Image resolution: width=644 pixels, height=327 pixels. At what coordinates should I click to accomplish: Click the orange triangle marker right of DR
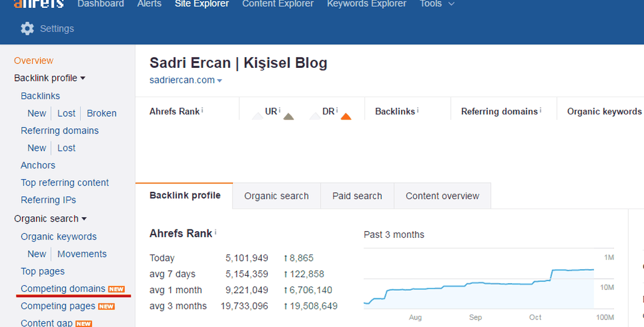point(346,117)
